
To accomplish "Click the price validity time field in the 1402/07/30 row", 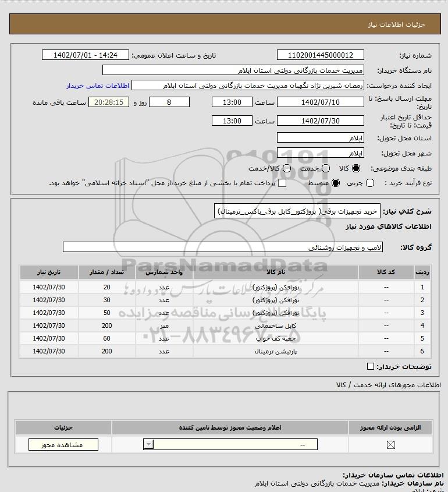I will coord(232,121).
